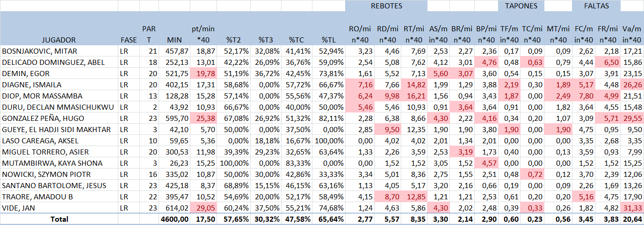Select player GUEYE, EL HADJI SIDI MAKHTAR cell

[59, 129]
